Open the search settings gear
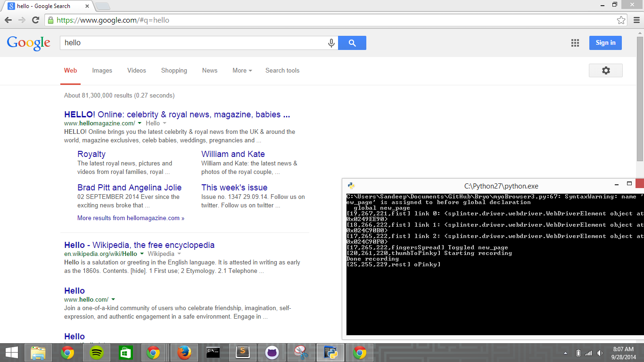The width and height of the screenshot is (644, 362). tap(606, 70)
